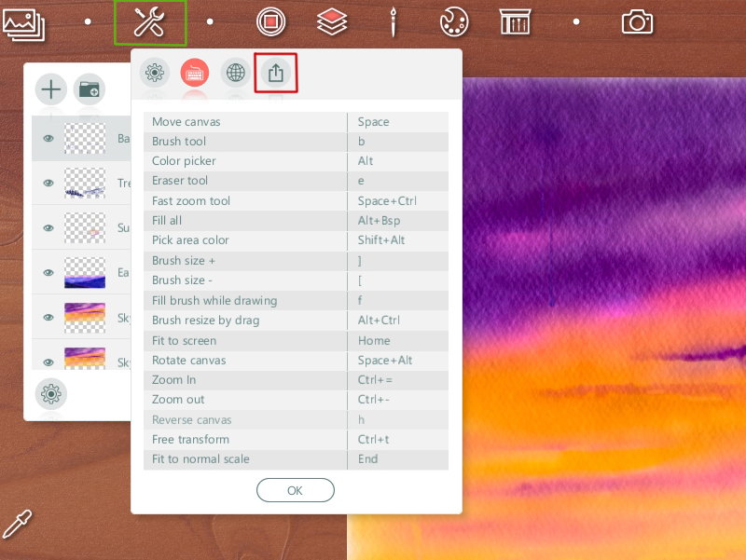
Task: Switch to the gear general settings tab
Action: click(155, 73)
